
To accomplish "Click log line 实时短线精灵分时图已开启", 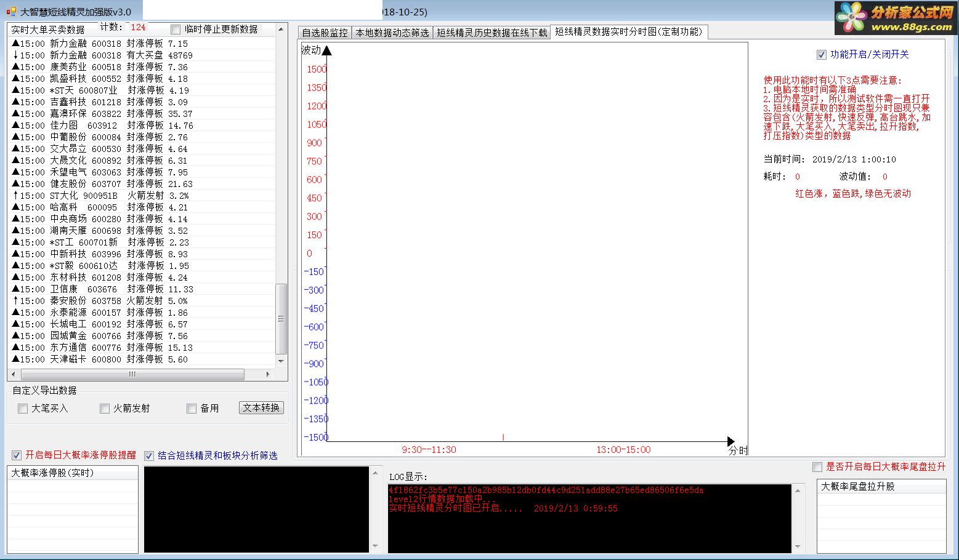I will tap(503, 508).
